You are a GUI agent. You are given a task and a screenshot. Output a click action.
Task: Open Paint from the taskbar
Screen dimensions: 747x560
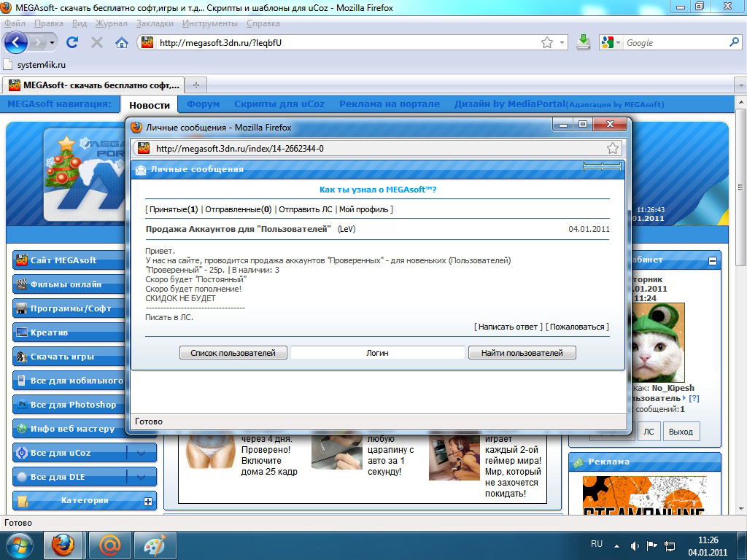tap(156, 545)
